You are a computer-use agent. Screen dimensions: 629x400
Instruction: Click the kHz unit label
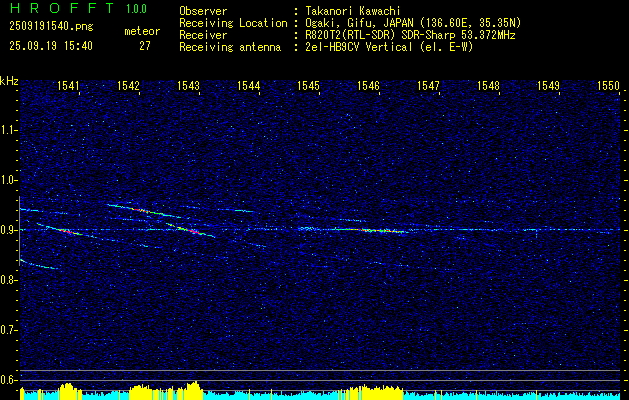tap(9, 81)
